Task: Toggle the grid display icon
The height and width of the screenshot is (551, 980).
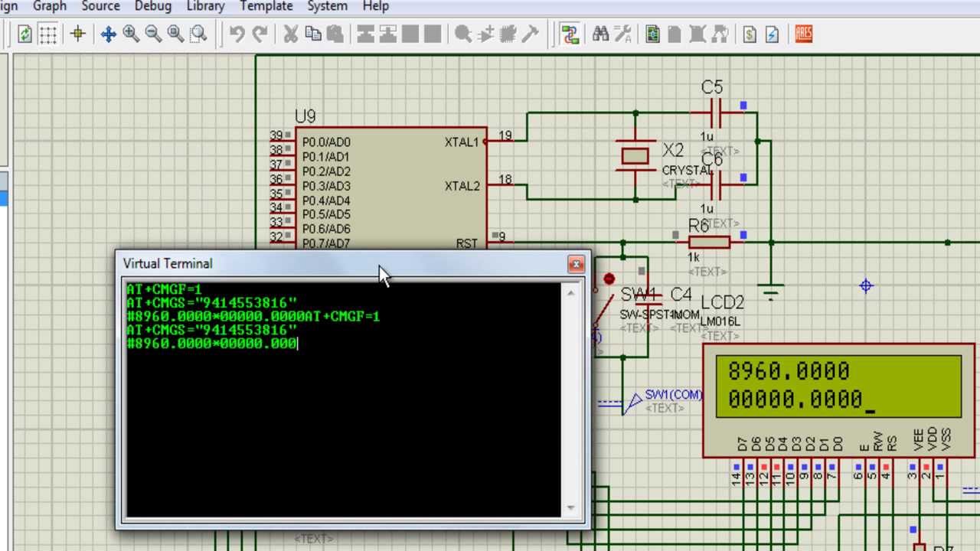Action: (x=48, y=34)
